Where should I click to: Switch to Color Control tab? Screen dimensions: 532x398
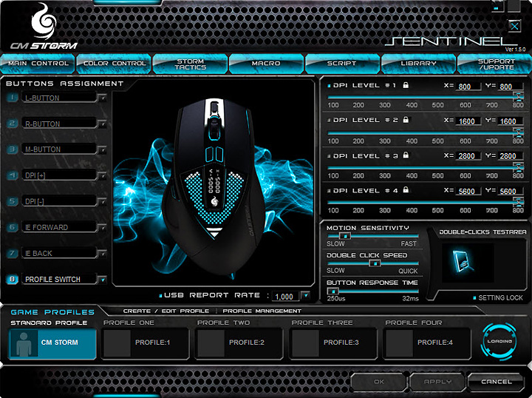(x=114, y=64)
